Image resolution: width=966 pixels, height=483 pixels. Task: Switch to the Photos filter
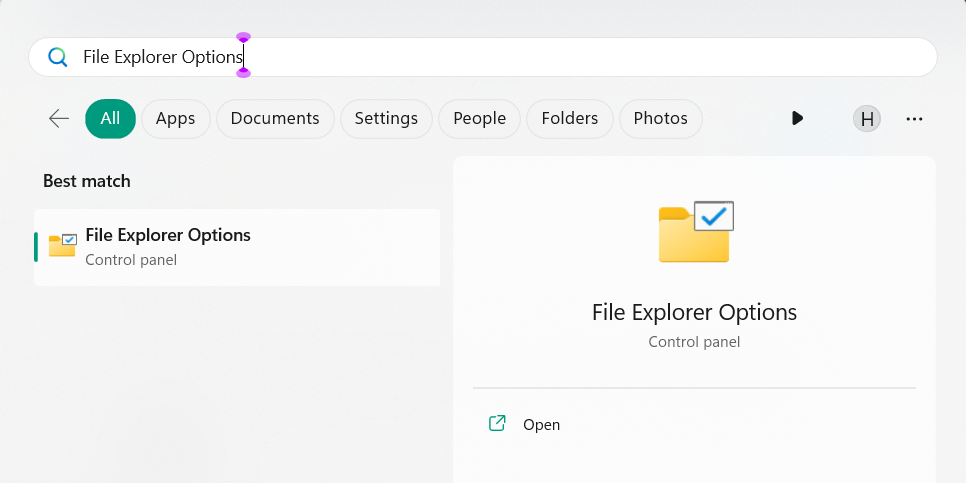[660, 118]
